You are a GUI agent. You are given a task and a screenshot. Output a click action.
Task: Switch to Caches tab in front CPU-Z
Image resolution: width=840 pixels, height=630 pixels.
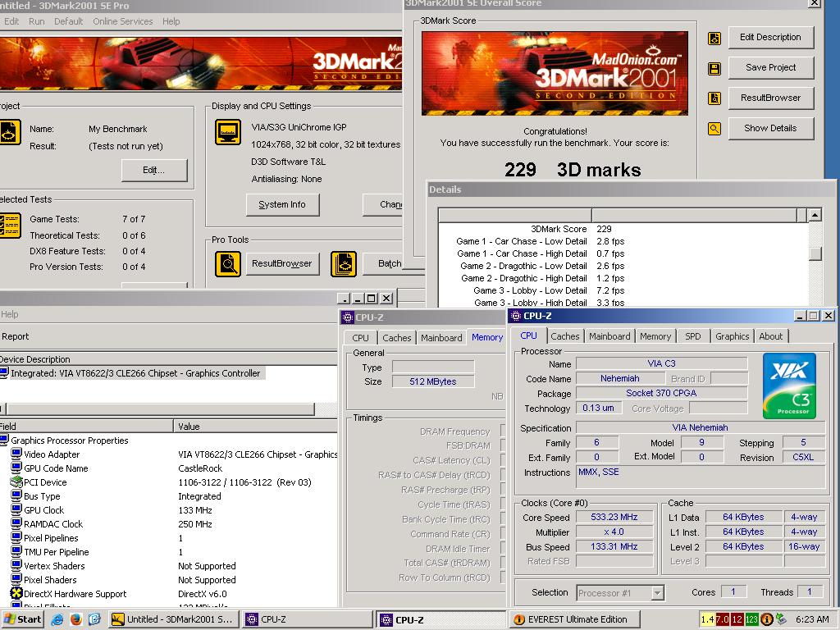(x=564, y=336)
